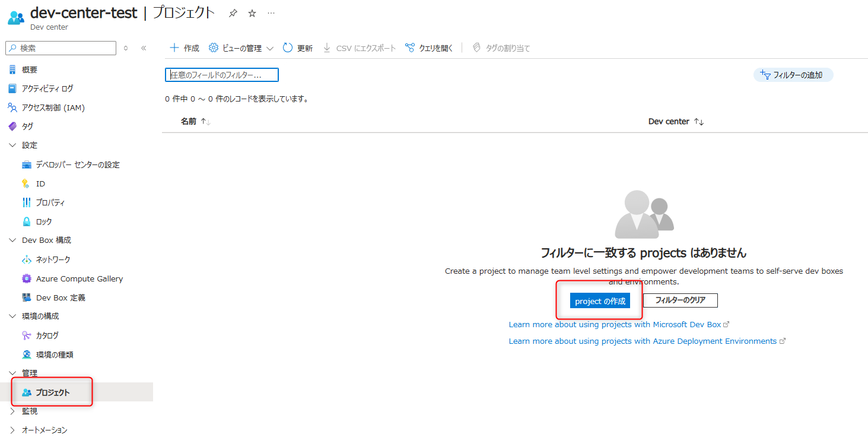Mark dev-center-test as favorite with the star

(252, 13)
